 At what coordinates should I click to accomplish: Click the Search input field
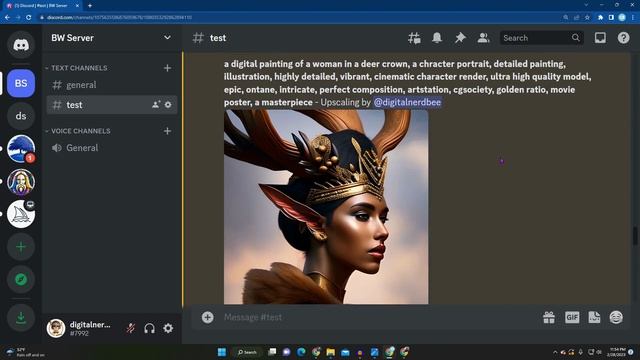[542, 38]
